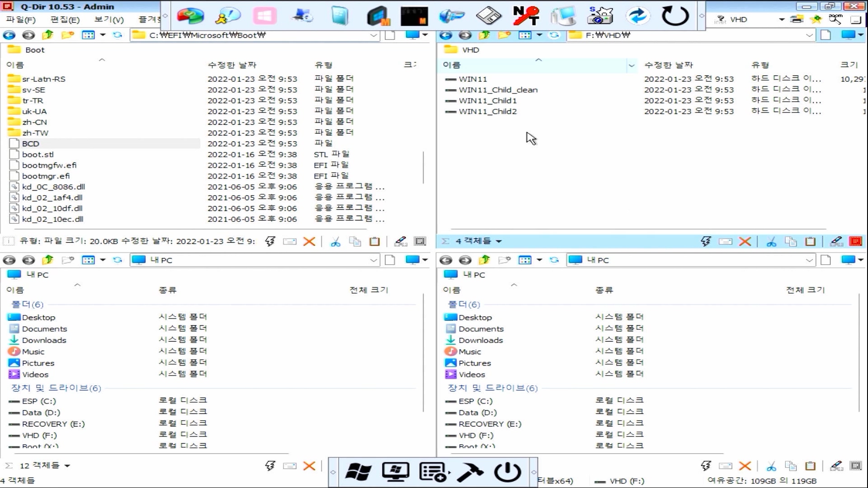This screenshot has height=488, width=868.
Task: Expand the F:\VHD address dropdown
Action: coord(809,35)
